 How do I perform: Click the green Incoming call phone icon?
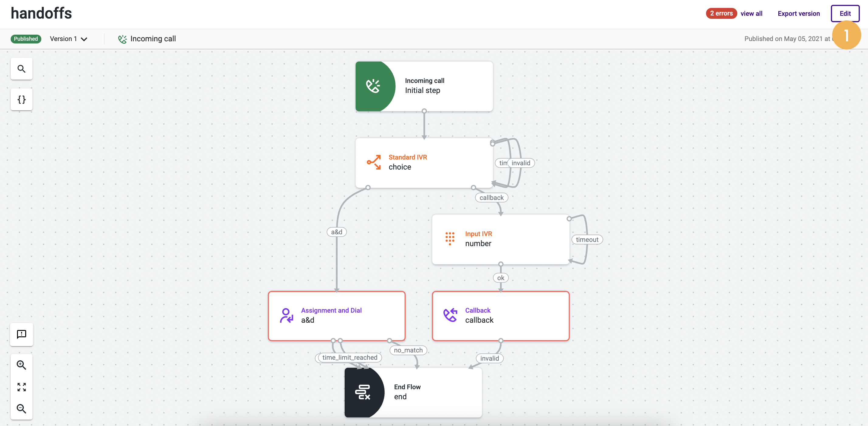tap(373, 86)
